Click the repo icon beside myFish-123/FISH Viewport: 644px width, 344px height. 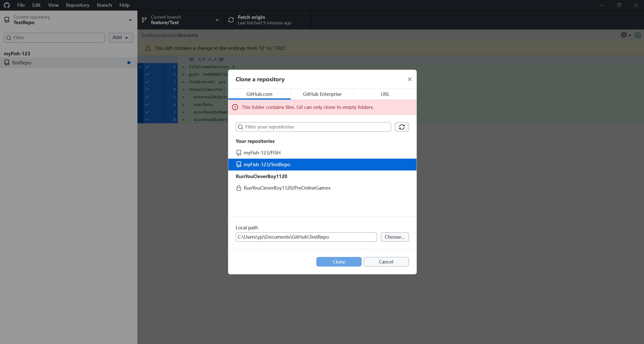click(239, 153)
